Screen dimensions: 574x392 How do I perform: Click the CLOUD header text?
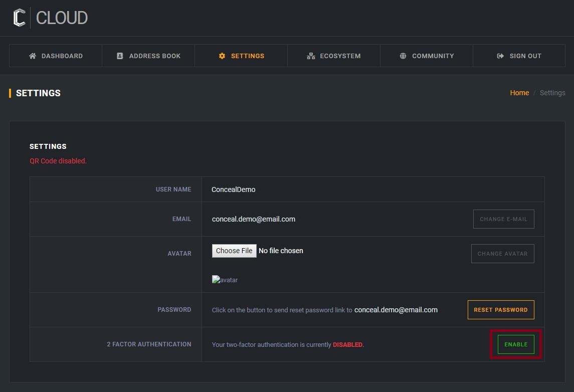pyautogui.click(x=62, y=18)
